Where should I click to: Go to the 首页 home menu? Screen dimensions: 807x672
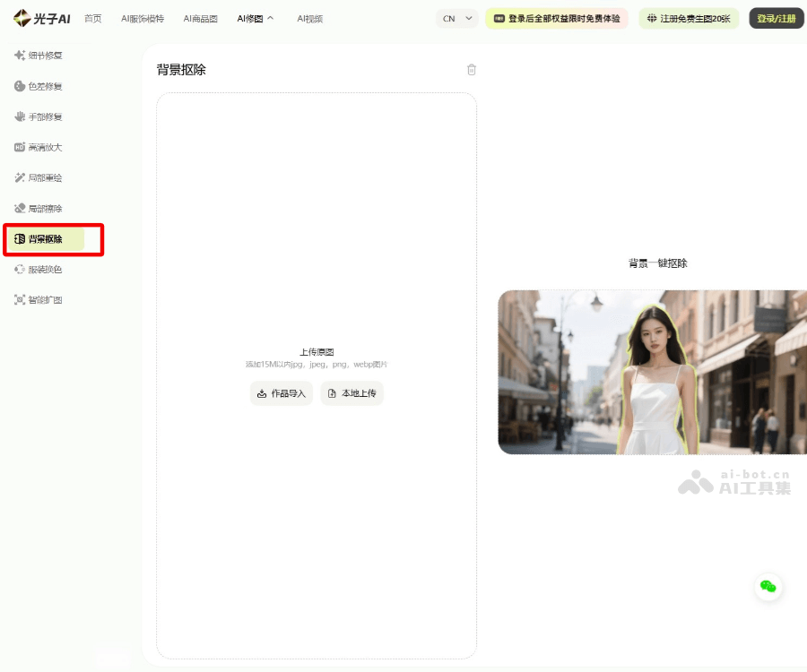click(92, 17)
